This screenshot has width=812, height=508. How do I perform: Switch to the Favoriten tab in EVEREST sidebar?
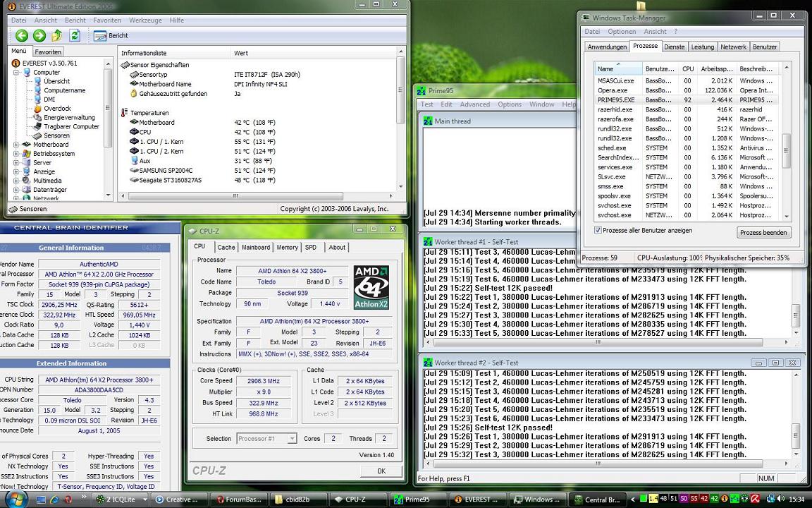point(48,52)
